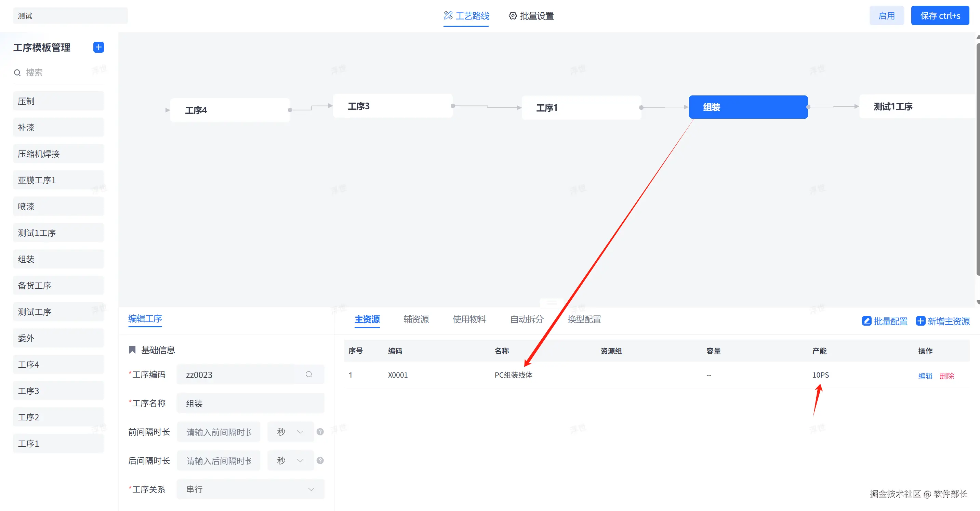
Task: Click help icon next to 前间隔时长
Action: [320, 432]
